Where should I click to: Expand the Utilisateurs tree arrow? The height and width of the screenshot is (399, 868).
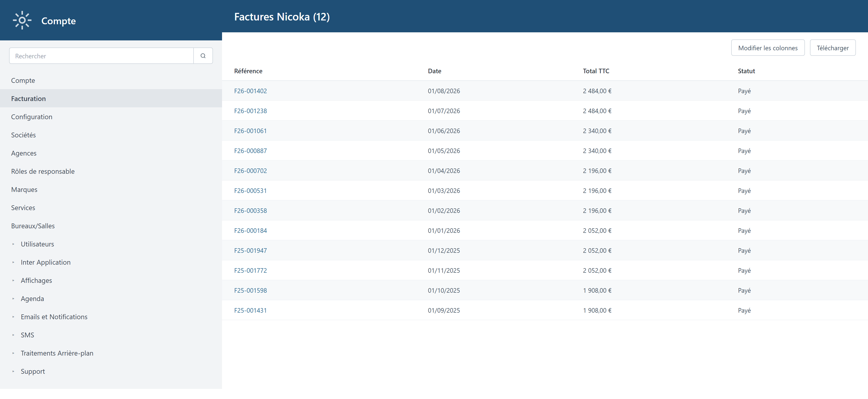pos(13,244)
